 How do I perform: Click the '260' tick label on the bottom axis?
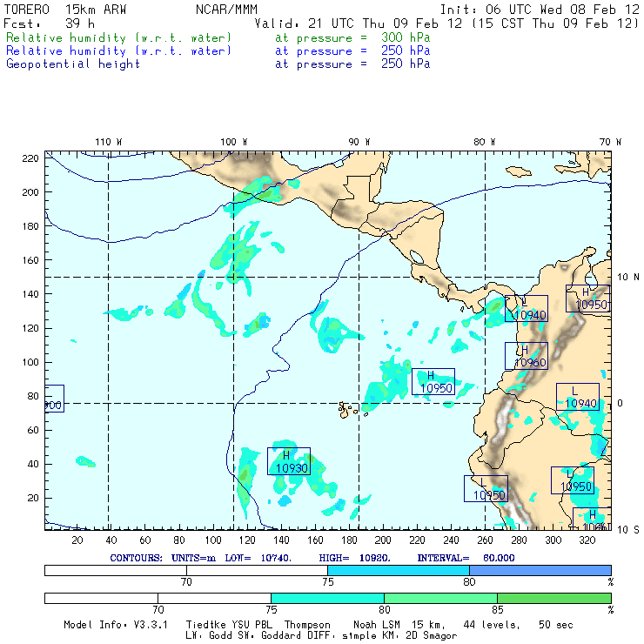coord(485,540)
